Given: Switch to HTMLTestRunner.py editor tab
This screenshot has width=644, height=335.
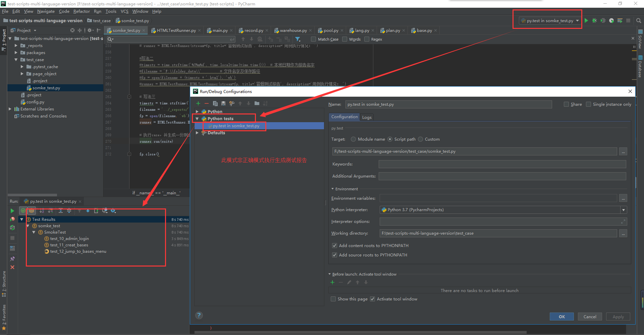Looking at the screenshot, I should tap(176, 31).
